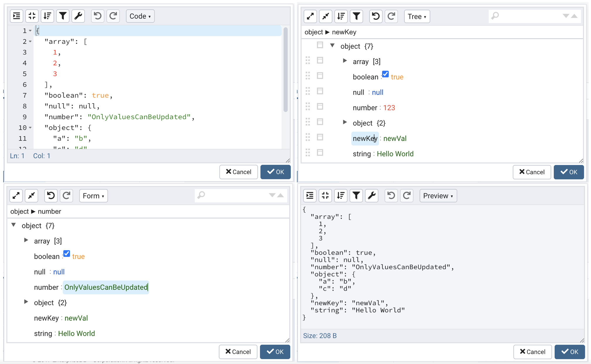The image size is (591, 364).
Task: Collapse all fields in the Form panel
Action: click(31, 195)
